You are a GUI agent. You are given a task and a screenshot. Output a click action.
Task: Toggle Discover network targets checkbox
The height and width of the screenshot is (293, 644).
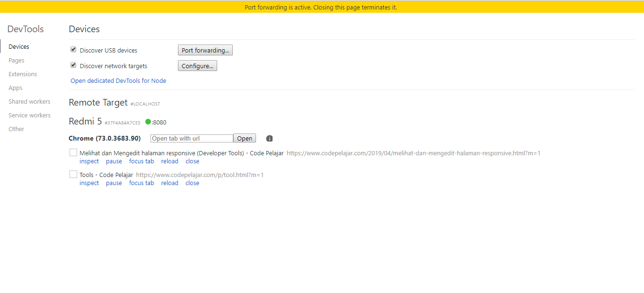pyautogui.click(x=73, y=65)
